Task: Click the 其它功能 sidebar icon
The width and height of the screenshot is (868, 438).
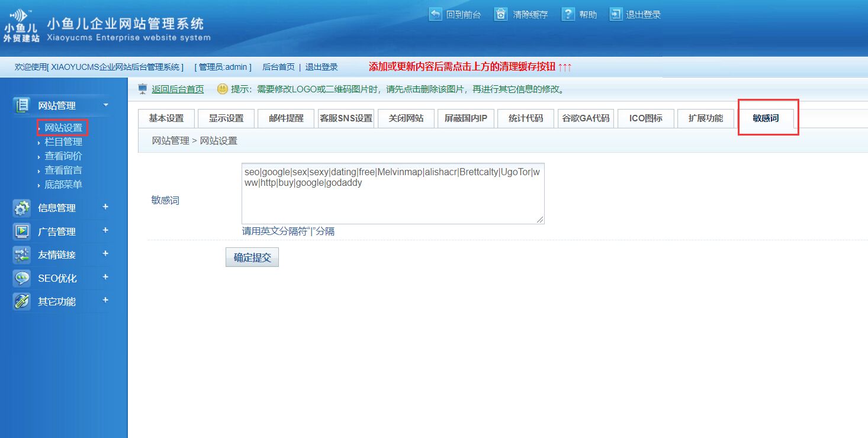Action: click(x=22, y=301)
